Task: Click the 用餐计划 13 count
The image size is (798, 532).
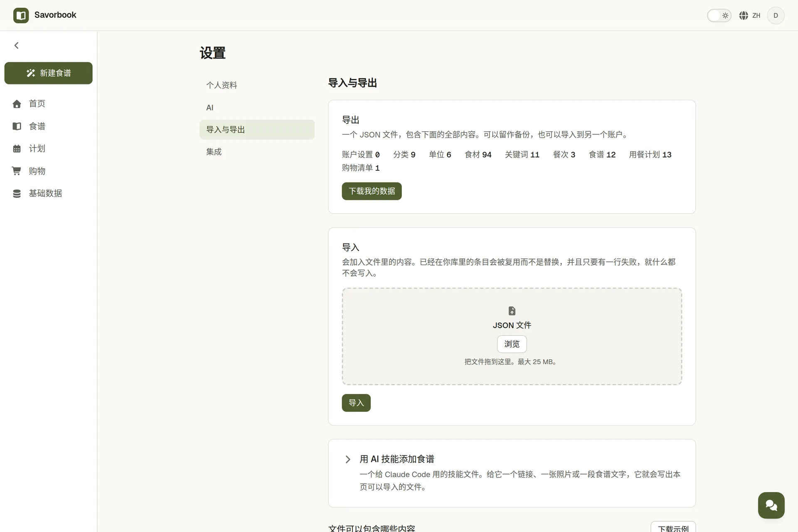Action: tap(650, 155)
